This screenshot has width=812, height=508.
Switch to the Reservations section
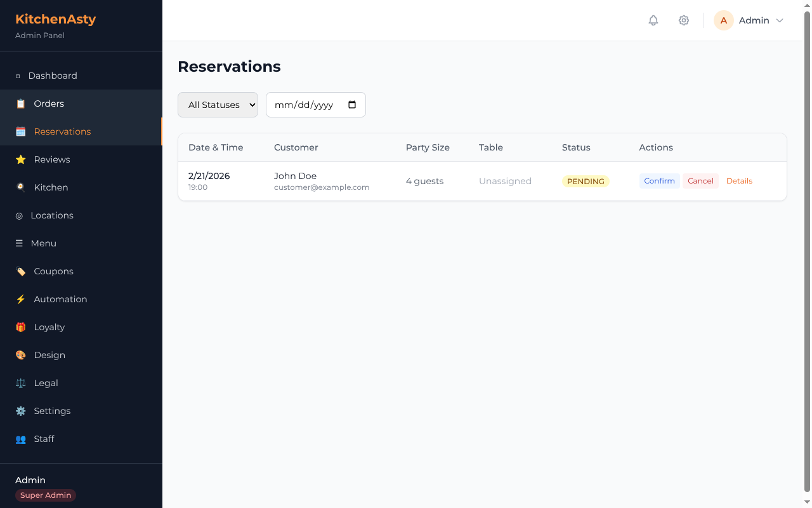pos(62,131)
